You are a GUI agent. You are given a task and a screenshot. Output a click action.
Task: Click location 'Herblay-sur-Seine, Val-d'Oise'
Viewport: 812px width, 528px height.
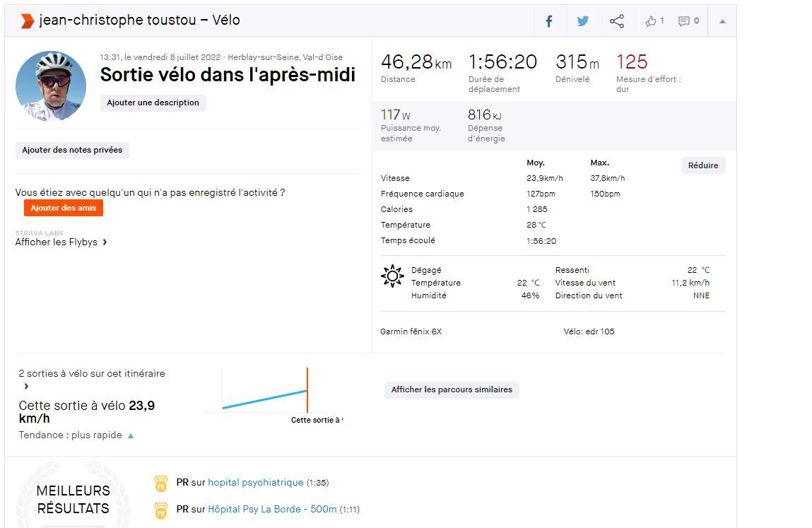tap(286, 57)
